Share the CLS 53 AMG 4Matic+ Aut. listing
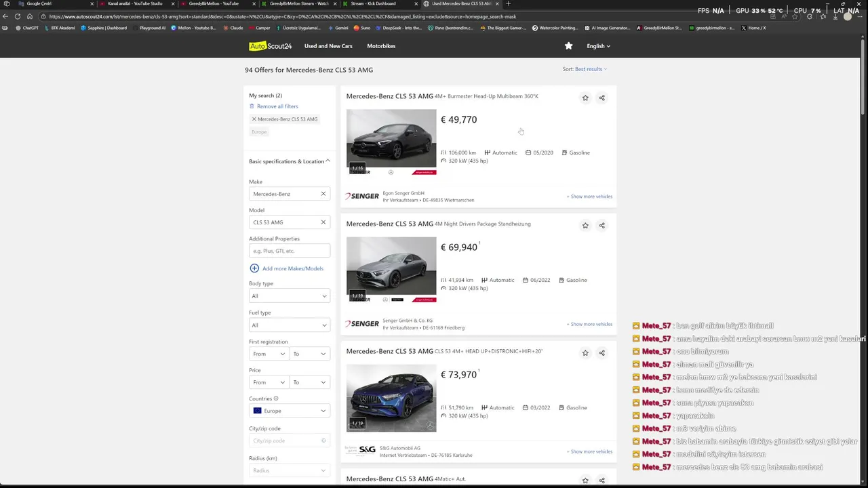This screenshot has width=868, height=488. point(601,480)
